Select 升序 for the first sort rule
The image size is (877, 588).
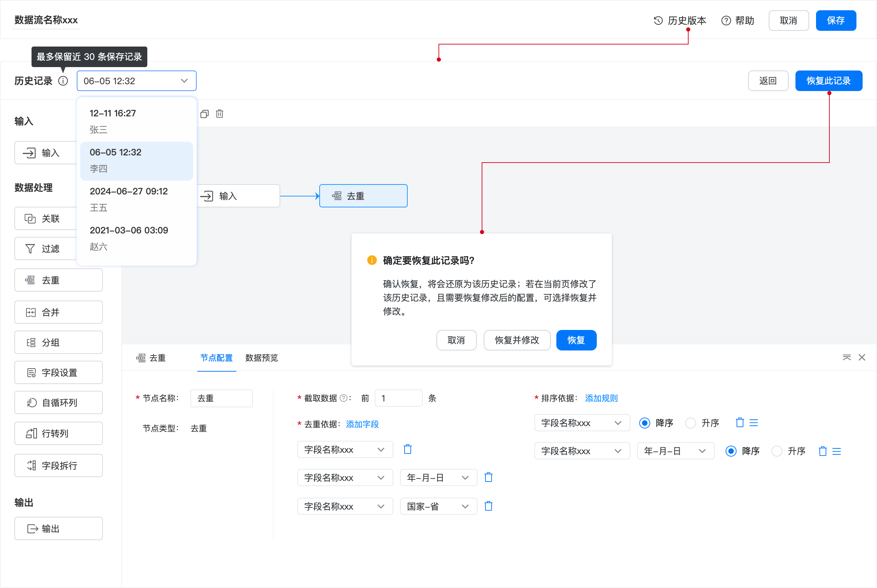click(691, 423)
